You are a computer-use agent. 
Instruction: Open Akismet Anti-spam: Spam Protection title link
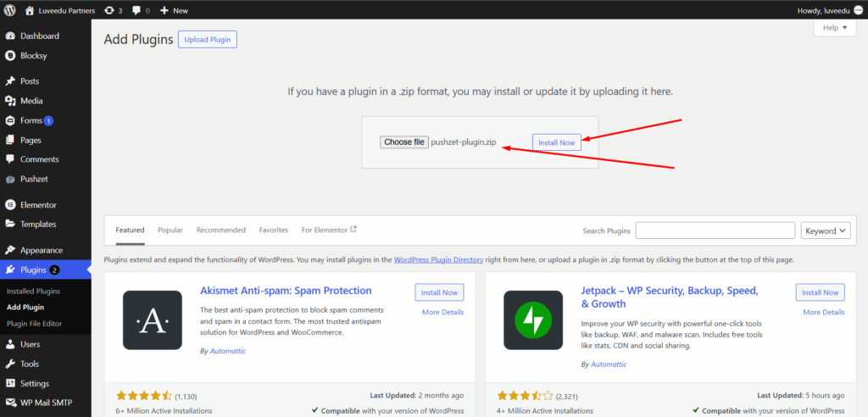(286, 291)
